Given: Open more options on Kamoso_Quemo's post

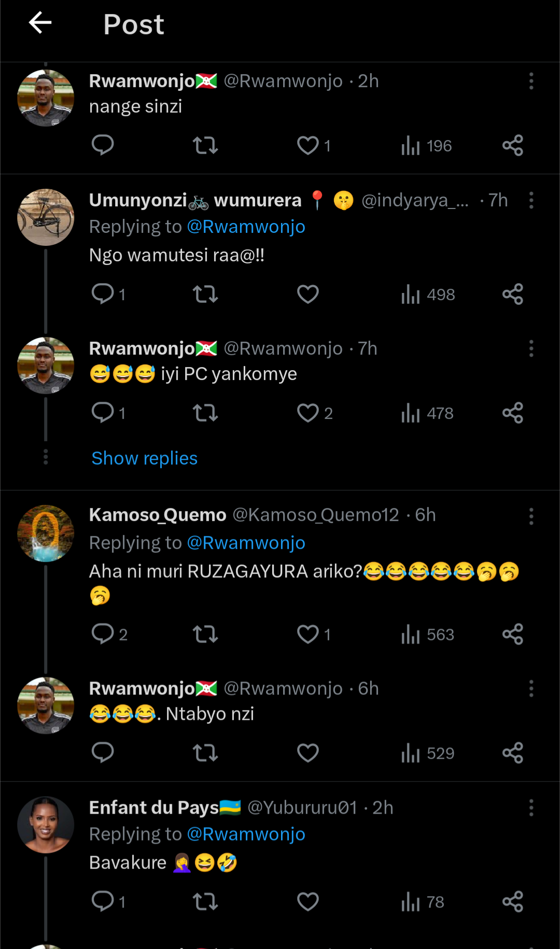Looking at the screenshot, I should pyautogui.click(x=531, y=517).
